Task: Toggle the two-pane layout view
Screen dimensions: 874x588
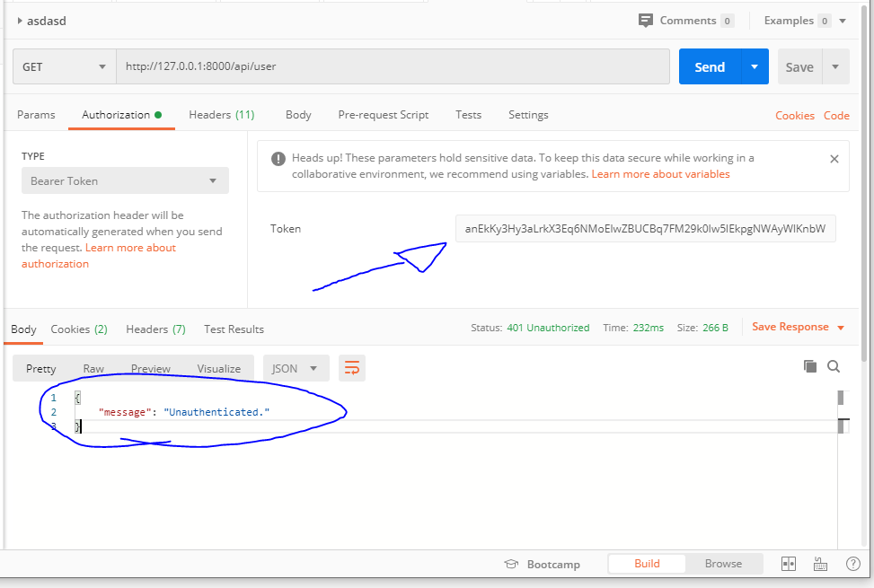Action: coord(788,563)
